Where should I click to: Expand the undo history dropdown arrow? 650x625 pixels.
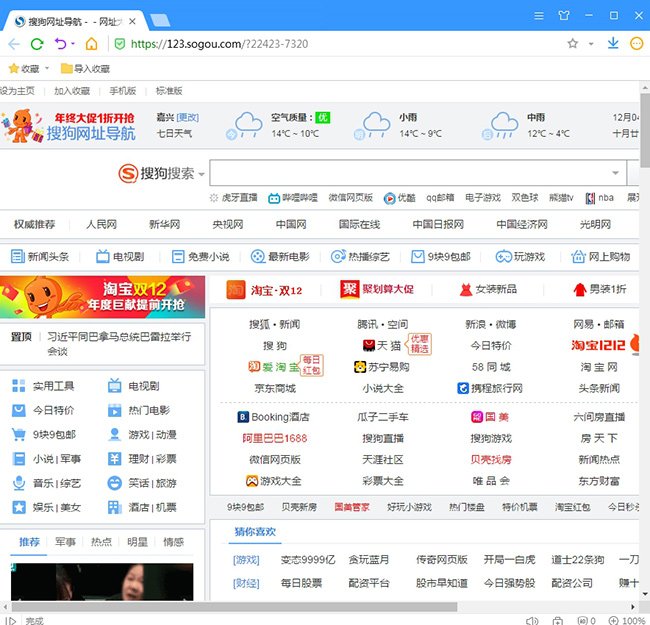(73, 45)
